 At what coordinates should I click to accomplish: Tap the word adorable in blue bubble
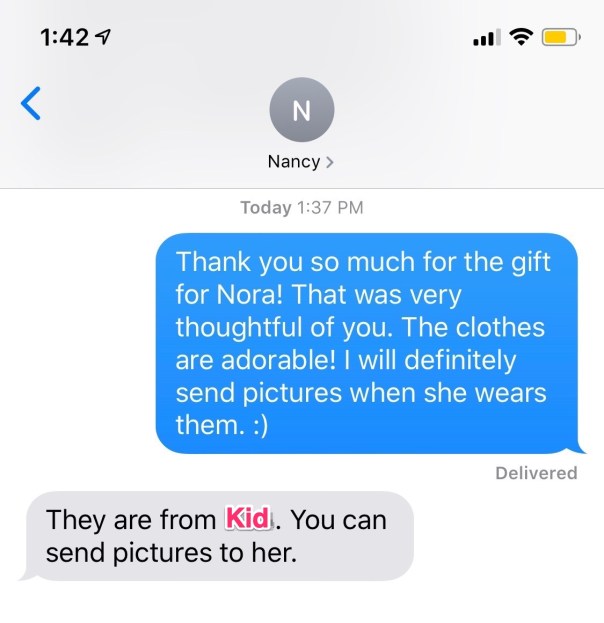tap(278, 360)
